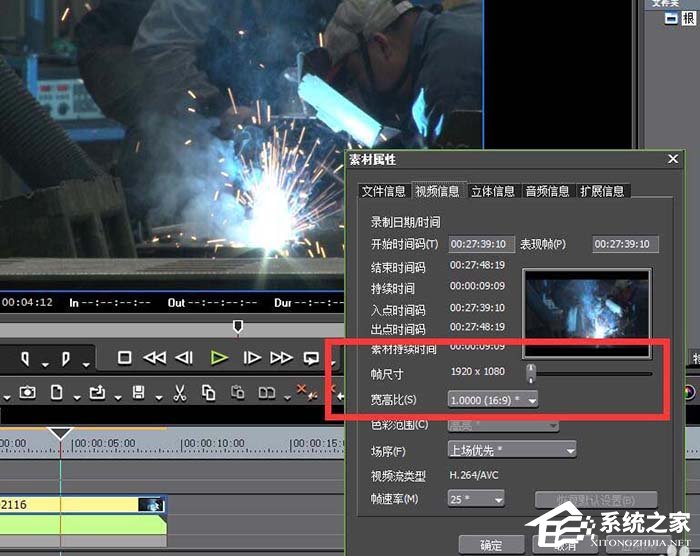Expand the 帧速率 frame rate dropdown
700x556 pixels.
pyautogui.click(x=477, y=498)
